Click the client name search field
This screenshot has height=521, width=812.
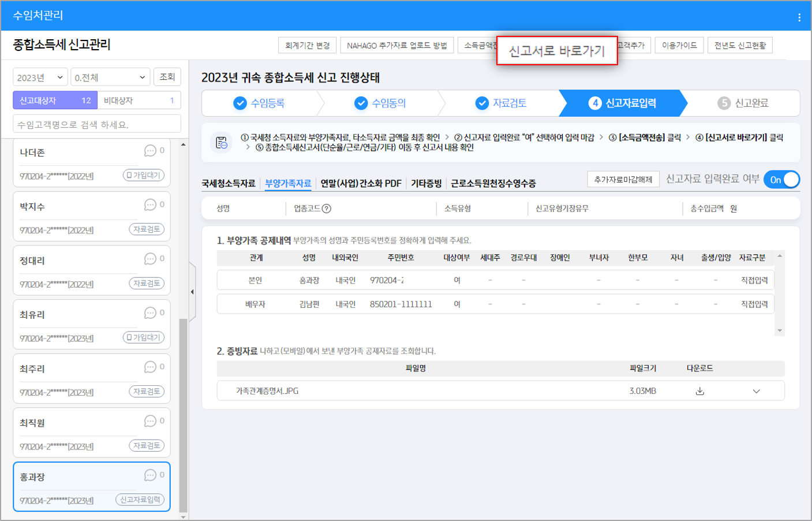point(96,124)
